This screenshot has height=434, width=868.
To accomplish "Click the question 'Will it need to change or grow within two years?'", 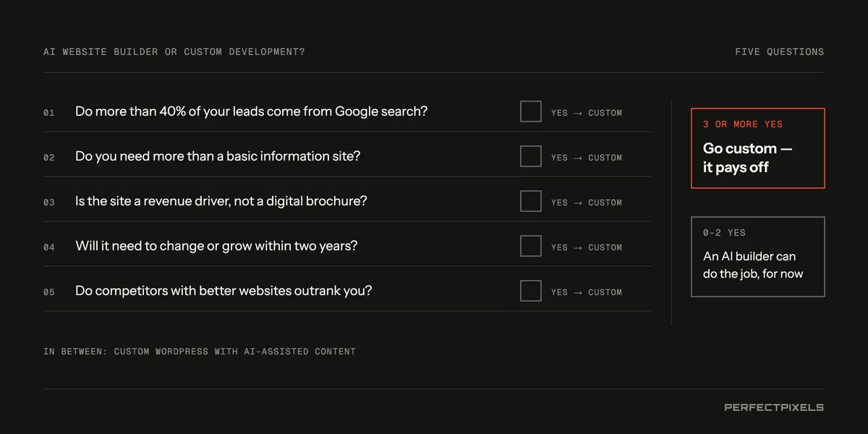I will (216, 246).
